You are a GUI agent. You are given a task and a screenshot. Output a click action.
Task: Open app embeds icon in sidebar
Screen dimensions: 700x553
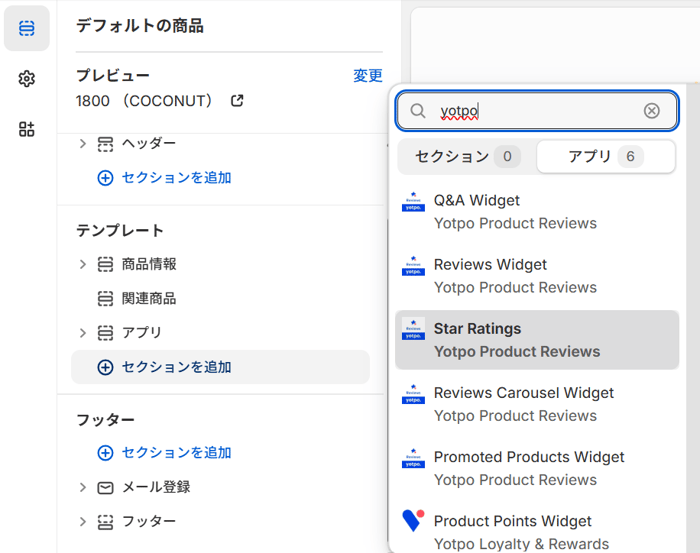click(x=26, y=129)
